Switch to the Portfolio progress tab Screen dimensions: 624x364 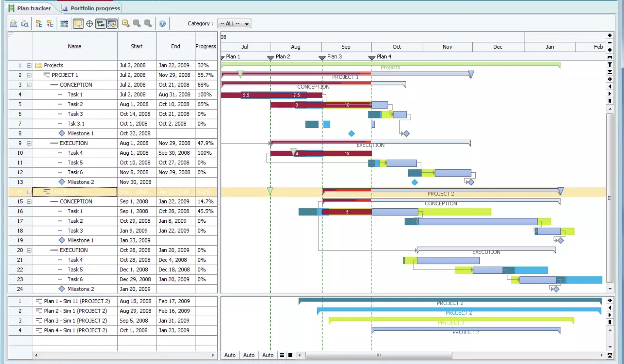click(x=91, y=8)
